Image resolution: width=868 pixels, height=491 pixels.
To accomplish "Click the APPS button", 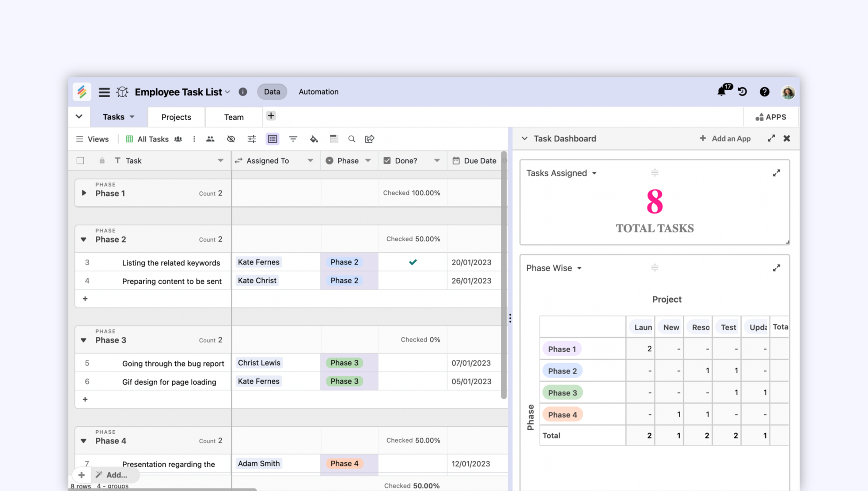I will click(x=771, y=117).
